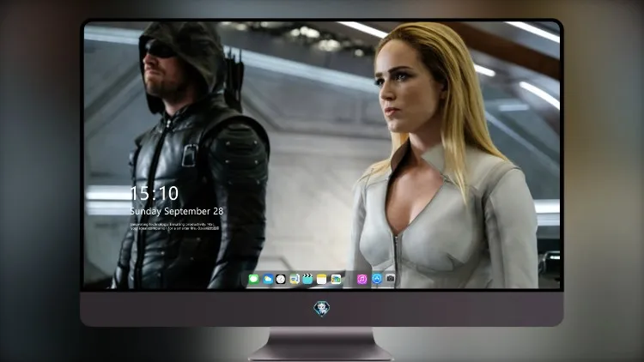Open the Weather app in dock

click(x=268, y=279)
